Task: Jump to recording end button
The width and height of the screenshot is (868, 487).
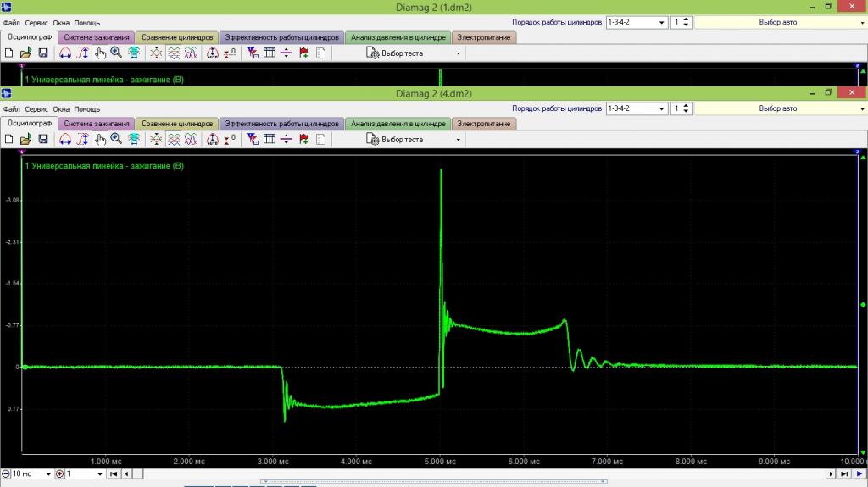Action: (844, 473)
